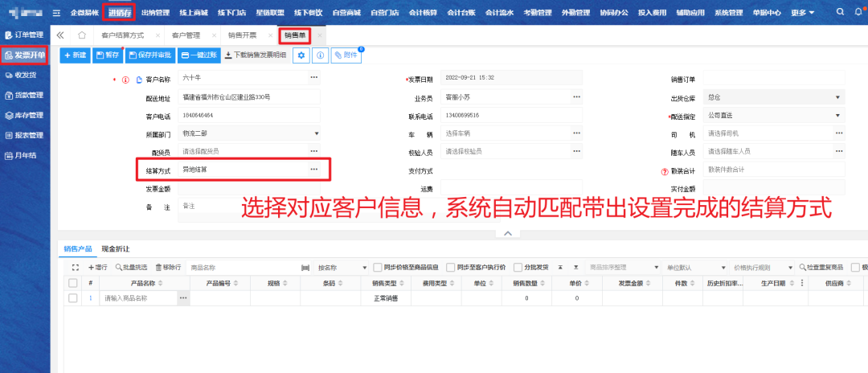The width and height of the screenshot is (868, 373).
Task: Collapse form panel with up chevron
Action: coord(508,233)
